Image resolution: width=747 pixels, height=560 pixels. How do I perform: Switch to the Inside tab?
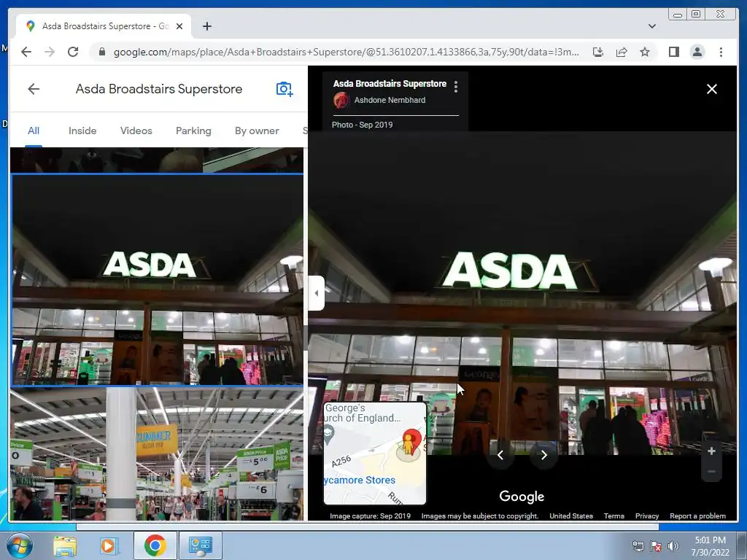click(82, 131)
